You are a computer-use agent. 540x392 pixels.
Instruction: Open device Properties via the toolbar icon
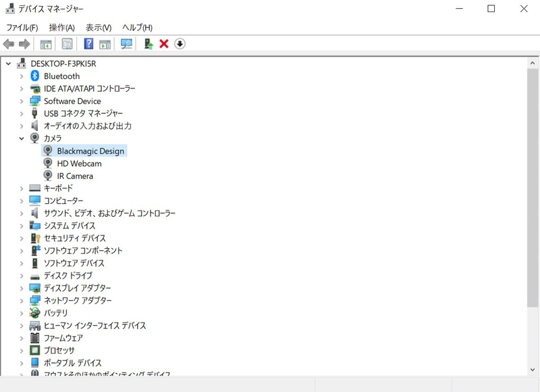[67, 44]
